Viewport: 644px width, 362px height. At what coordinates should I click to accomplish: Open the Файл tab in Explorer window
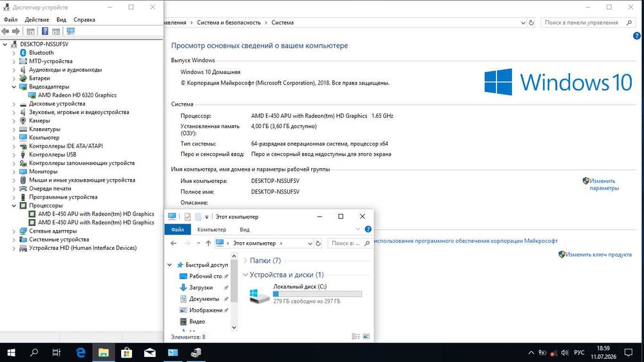coord(178,229)
